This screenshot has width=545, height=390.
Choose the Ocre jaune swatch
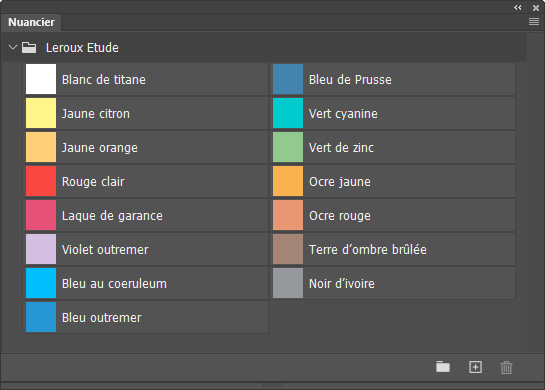[288, 181]
